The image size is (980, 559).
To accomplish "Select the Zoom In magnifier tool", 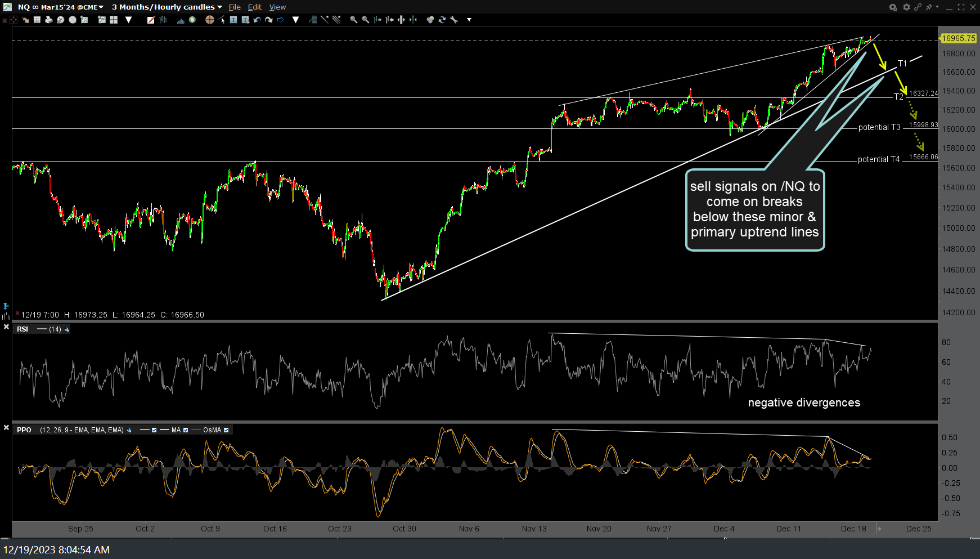I will [x=353, y=20].
